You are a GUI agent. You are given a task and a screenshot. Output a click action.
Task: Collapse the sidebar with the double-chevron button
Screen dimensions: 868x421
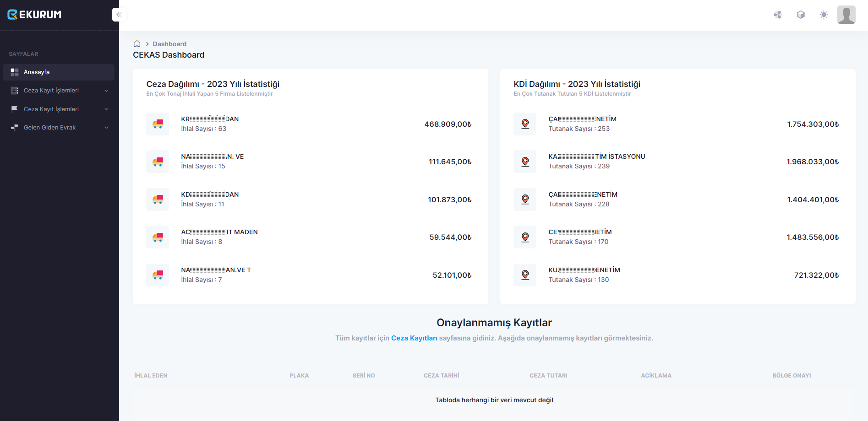pyautogui.click(x=119, y=15)
